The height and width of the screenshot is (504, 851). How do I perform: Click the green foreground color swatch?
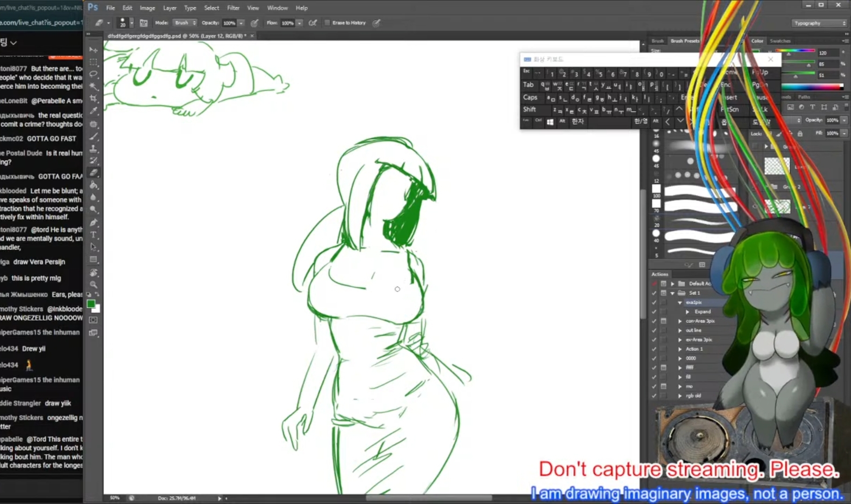point(91,304)
